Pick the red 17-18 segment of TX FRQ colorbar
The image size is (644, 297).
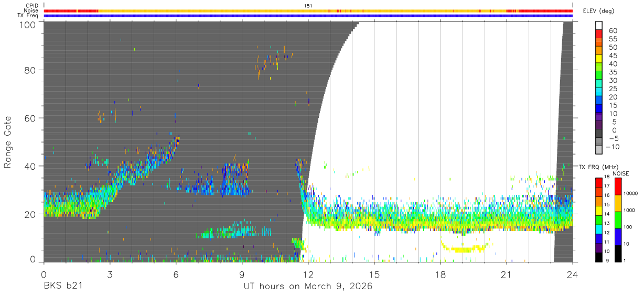click(598, 183)
